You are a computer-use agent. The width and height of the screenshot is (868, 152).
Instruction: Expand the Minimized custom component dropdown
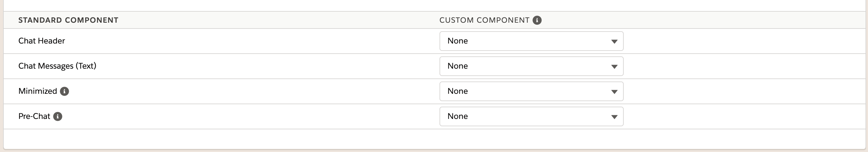531,91
